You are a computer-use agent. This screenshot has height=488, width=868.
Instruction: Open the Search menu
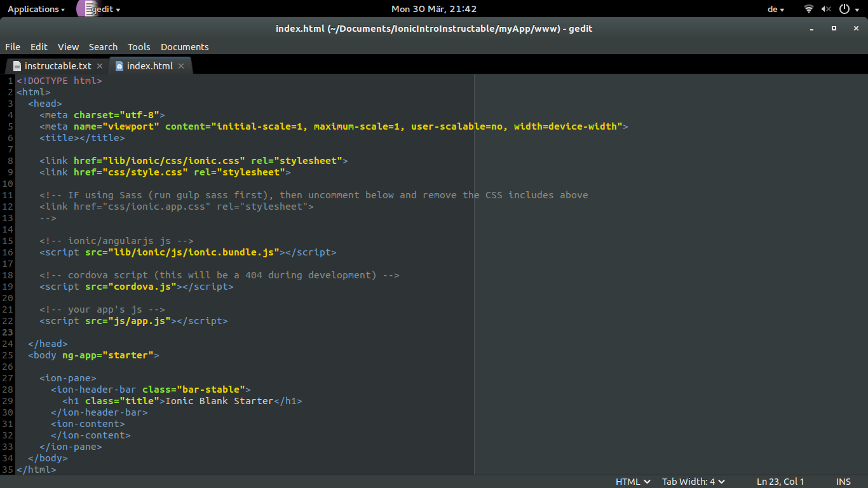pyautogui.click(x=103, y=47)
